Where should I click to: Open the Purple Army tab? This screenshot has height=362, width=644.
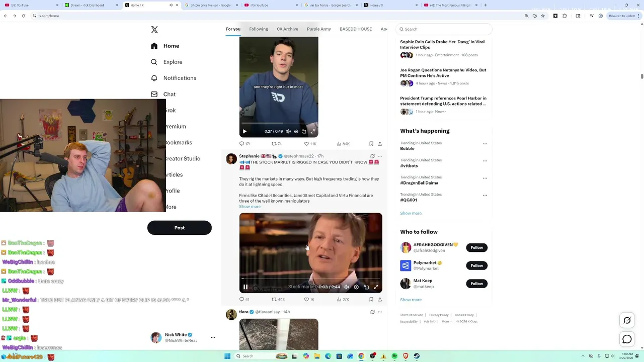click(x=319, y=29)
